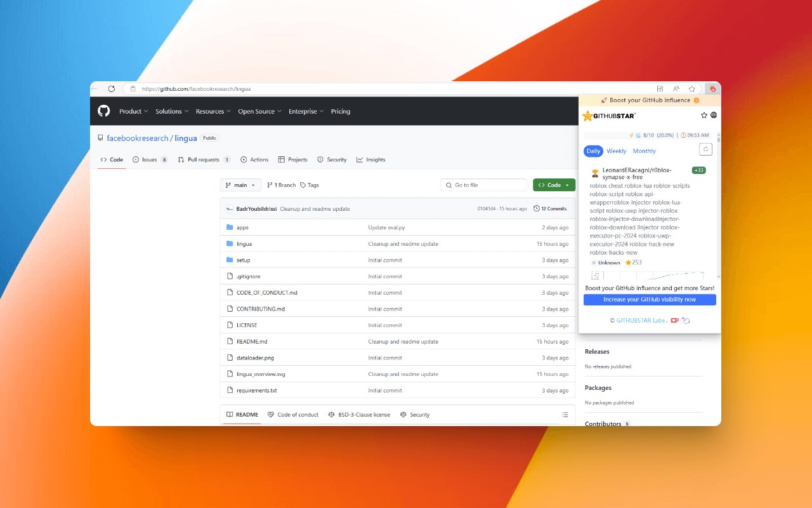Open the .gitignore file

click(249, 277)
